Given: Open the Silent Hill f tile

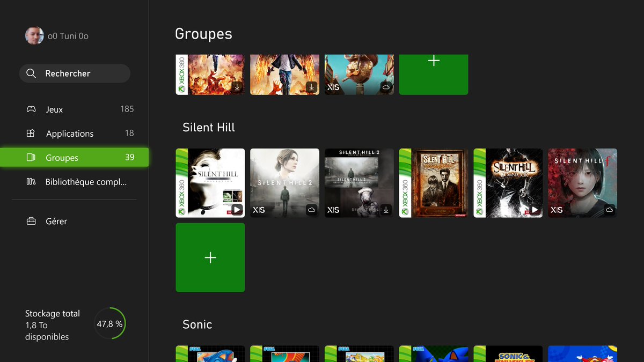Looking at the screenshot, I should click(x=582, y=183).
